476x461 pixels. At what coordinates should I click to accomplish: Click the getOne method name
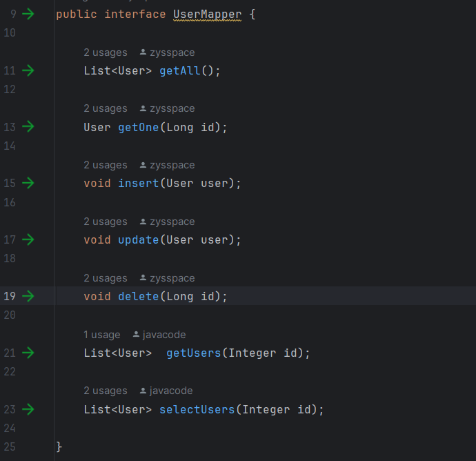(x=139, y=128)
